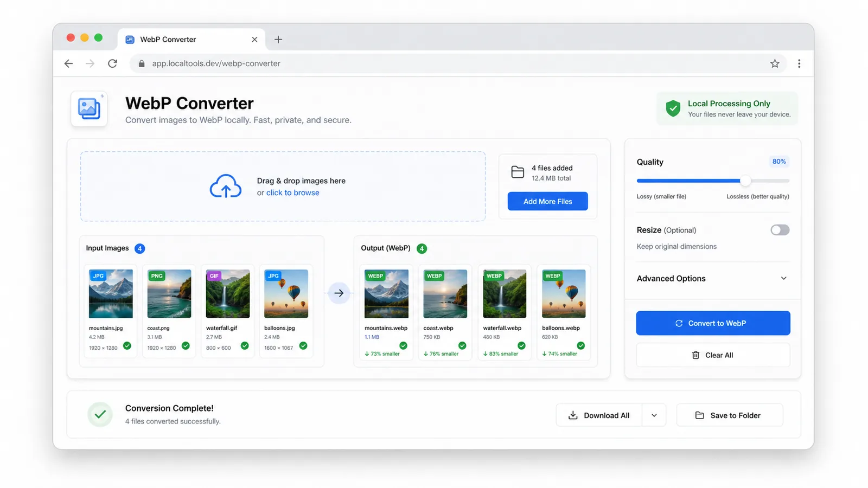Click the Save to Folder button
The width and height of the screenshot is (868, 488).
click(730, 415)
